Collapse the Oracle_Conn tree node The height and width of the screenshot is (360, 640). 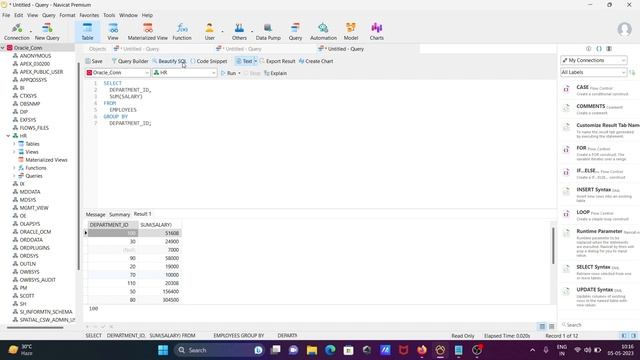pos(3,48)
